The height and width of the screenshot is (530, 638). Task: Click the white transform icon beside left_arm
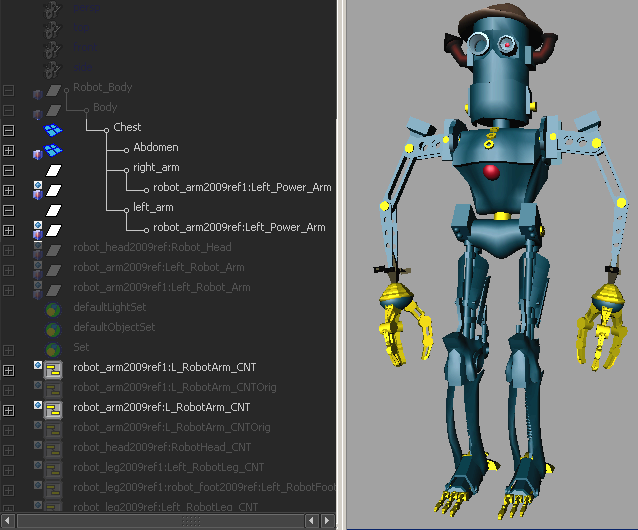click(x=53, y=210)
